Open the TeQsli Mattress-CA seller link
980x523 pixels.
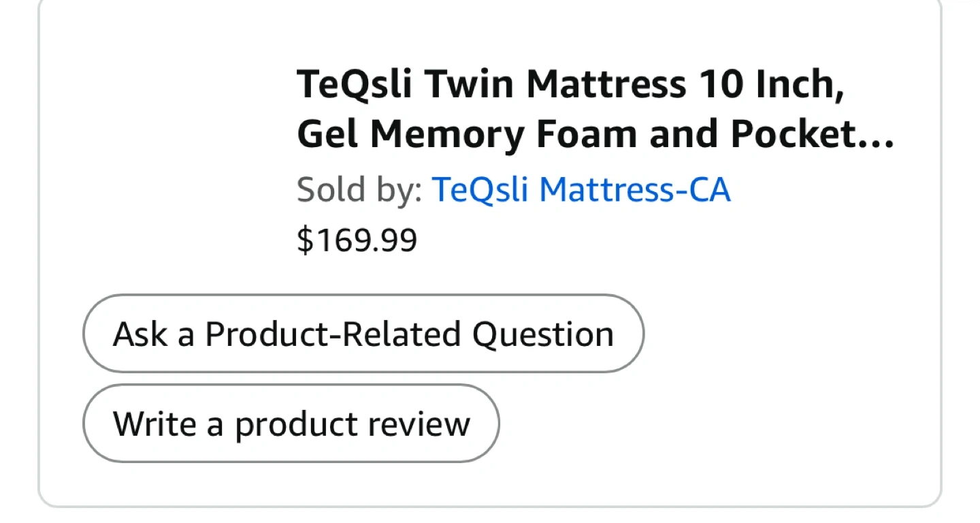[x=581, y=189]
